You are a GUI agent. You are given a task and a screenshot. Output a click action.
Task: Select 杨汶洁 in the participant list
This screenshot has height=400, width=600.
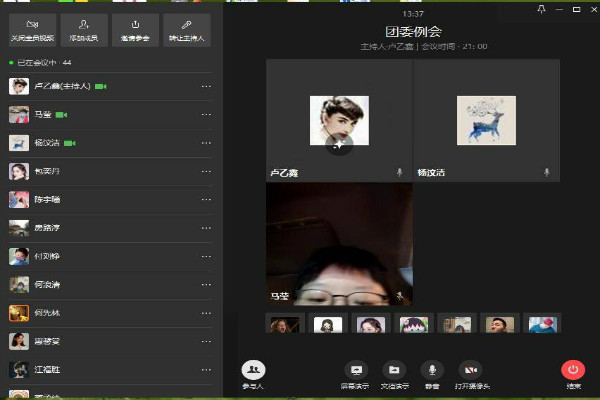pos(48,143)
